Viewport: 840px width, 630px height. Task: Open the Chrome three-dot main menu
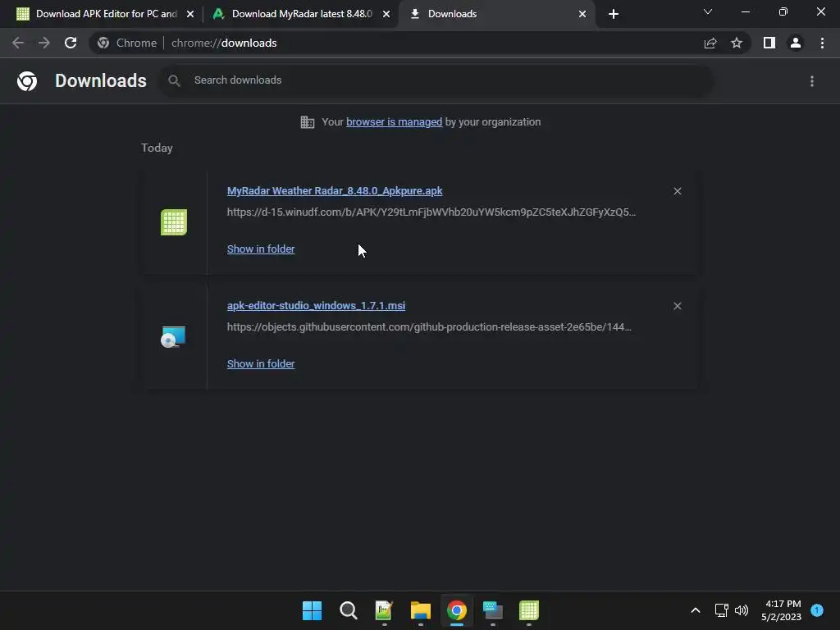[x=822, y=43]
